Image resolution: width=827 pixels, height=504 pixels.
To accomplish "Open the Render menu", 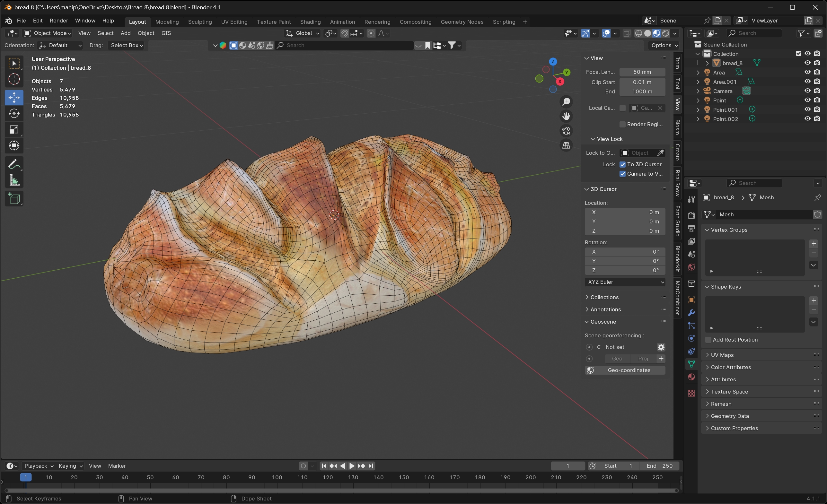I will pyautogui.click(x=59, y=21).
